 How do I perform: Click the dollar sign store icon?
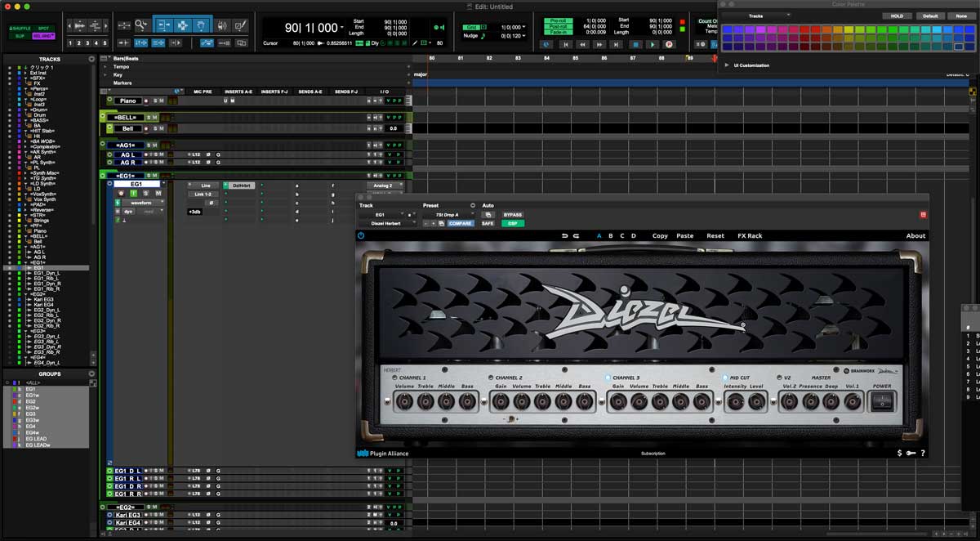899,453
